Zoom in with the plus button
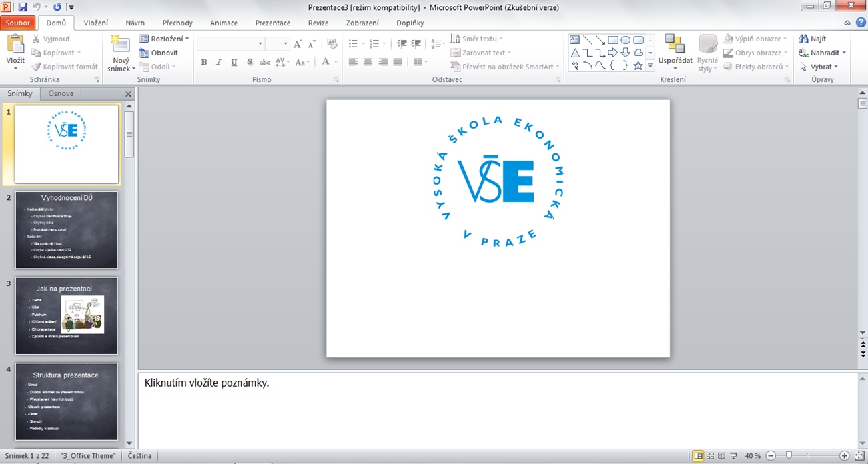868x464 pixels. (845, 456)
